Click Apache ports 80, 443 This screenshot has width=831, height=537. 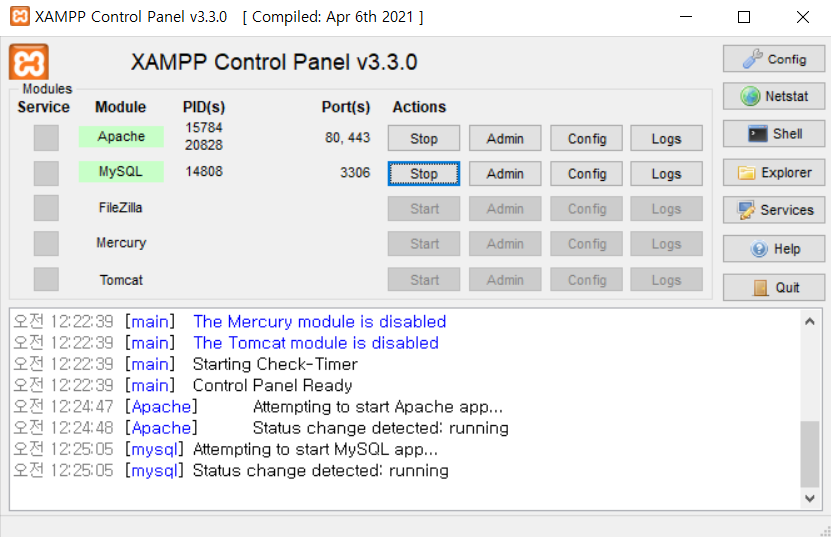348,137
